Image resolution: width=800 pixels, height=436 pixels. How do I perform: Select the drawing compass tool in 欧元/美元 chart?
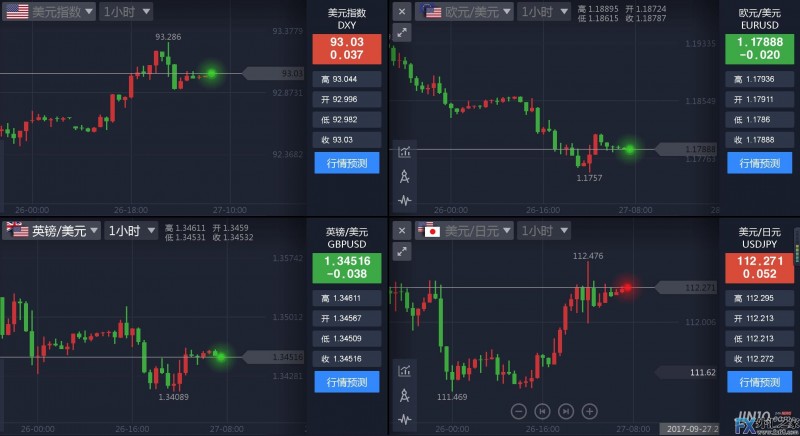(x=404, y=176)
